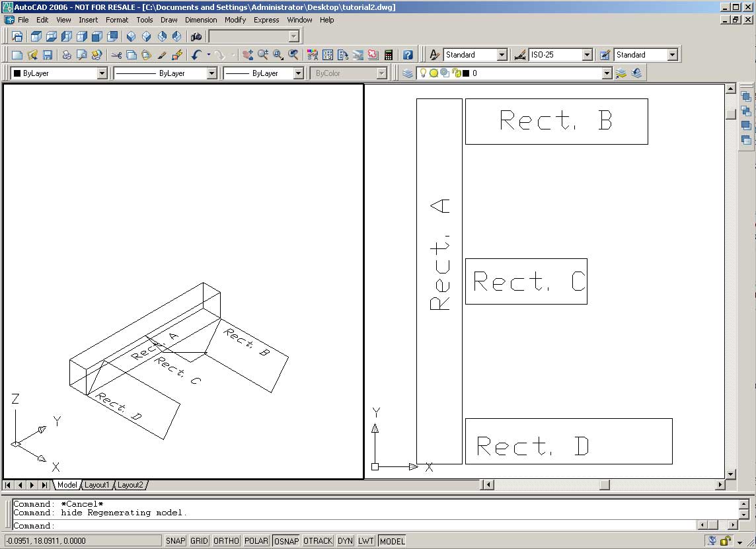Expand the lineweight ByLayer dropdown
Image resolution: width=756 pixels, height=549 pixels.
(299, 73)
